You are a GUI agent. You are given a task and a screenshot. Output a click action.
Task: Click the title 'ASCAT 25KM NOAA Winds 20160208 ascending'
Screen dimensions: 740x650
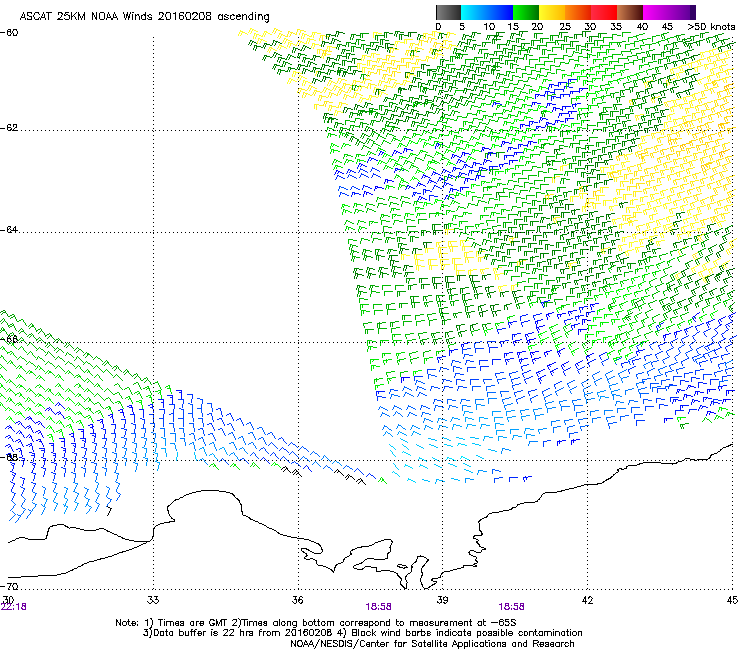tap(144, 17)
